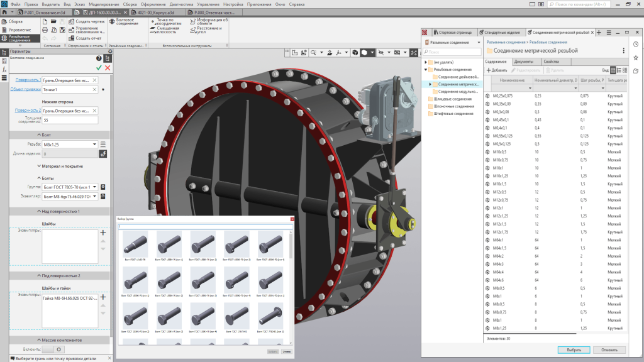Collapse the Над поверхностью 1 section
Image resolution: width=644 pixels, height=362 pixels.
(x=58, y=211)
